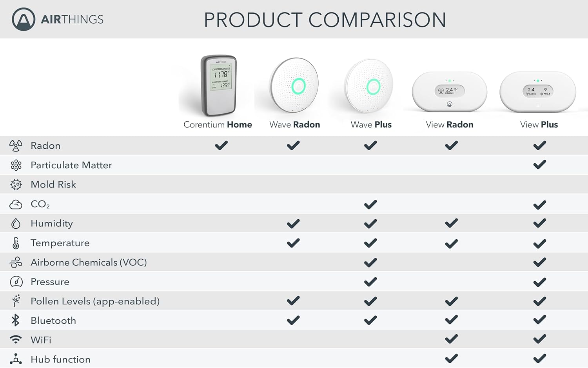Click the Temperature thermometer icon
This screenshot has width=588, height=368.
click(16, 243)
